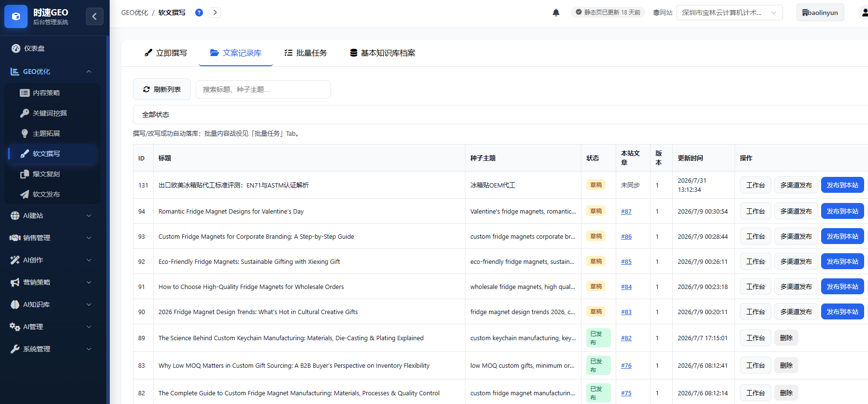Image resolution: width=868 pixels, height=404 pixels.
Task: Switch to the 立即撰写 tab
Action: pos(166,53)
